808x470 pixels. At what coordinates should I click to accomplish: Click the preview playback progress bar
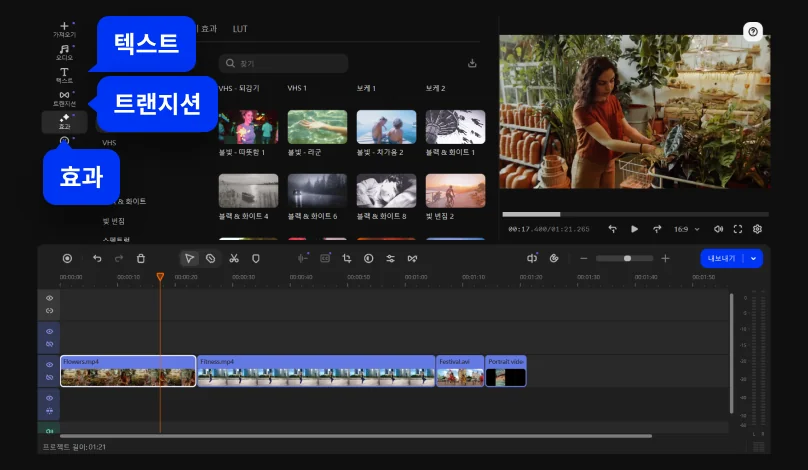tap(635, 214)
